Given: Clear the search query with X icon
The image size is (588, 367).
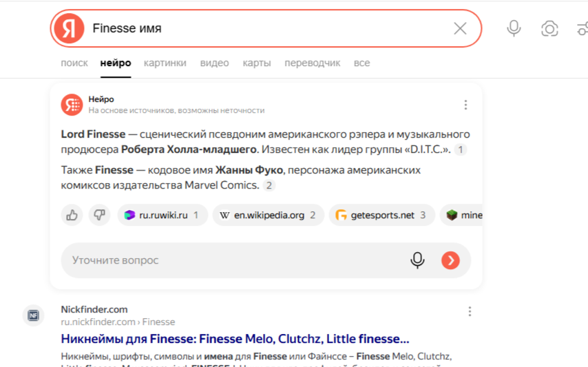Looking at the screenshot, I should coord(460,28).
